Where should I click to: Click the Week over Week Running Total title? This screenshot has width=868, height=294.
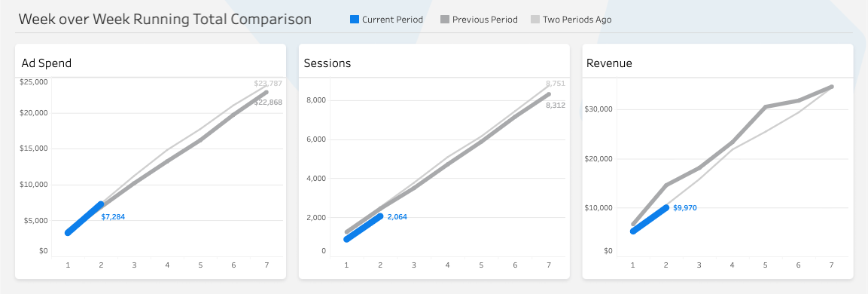pos(165,20)
